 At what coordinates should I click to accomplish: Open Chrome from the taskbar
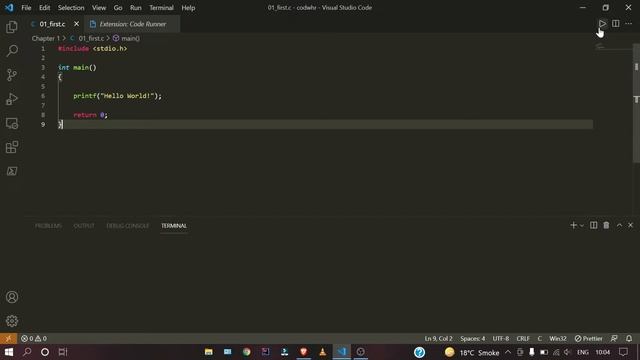point(247,352)
